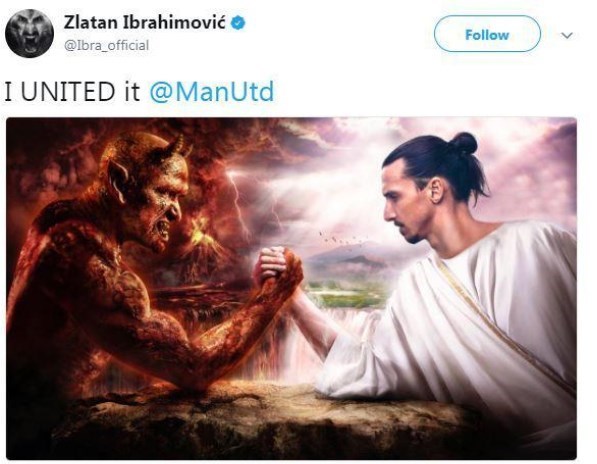This screenshot has height=464, width=597.
Task: Select the "I UNITED it" tweet text
Action: coord(72,92)
